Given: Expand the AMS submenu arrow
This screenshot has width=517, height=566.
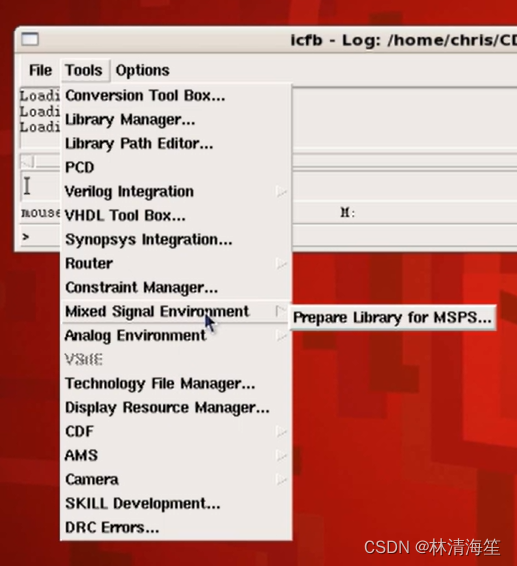Looking at the screenshot, I should 281,455.
